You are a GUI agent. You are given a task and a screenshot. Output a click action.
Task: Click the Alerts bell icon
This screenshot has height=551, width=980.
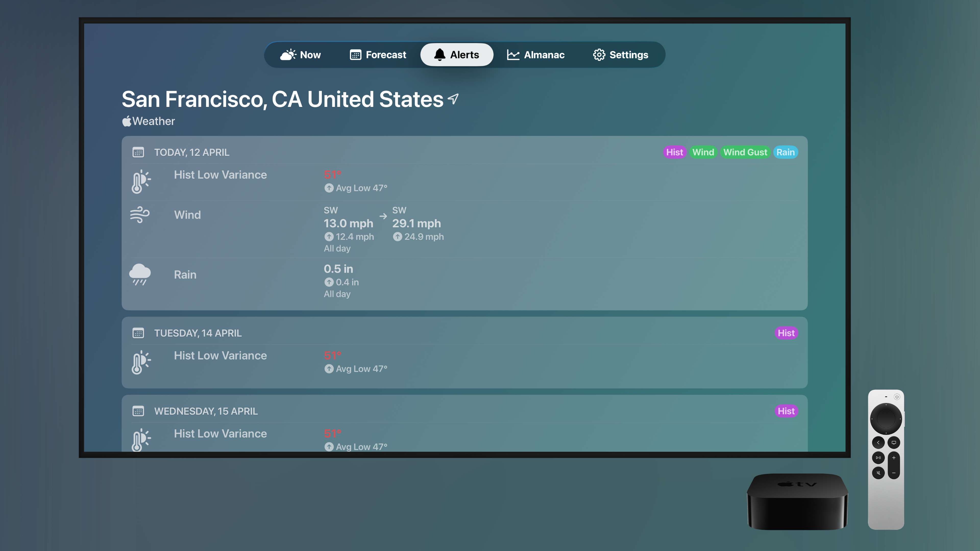click(439, 54)
